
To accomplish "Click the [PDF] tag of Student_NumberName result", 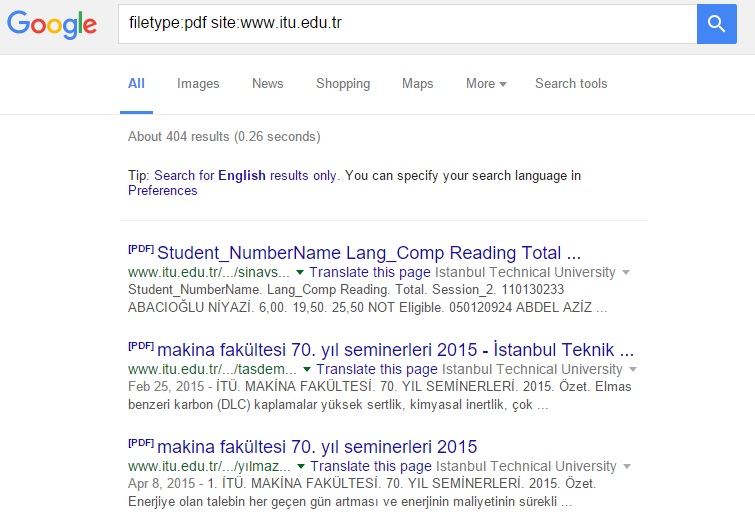I will click(x=141, y=249).
